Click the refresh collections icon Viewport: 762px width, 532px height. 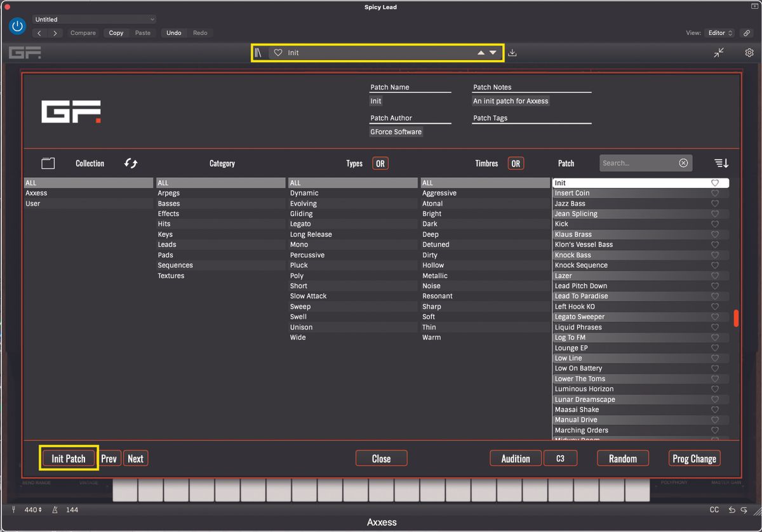[131, 163]
